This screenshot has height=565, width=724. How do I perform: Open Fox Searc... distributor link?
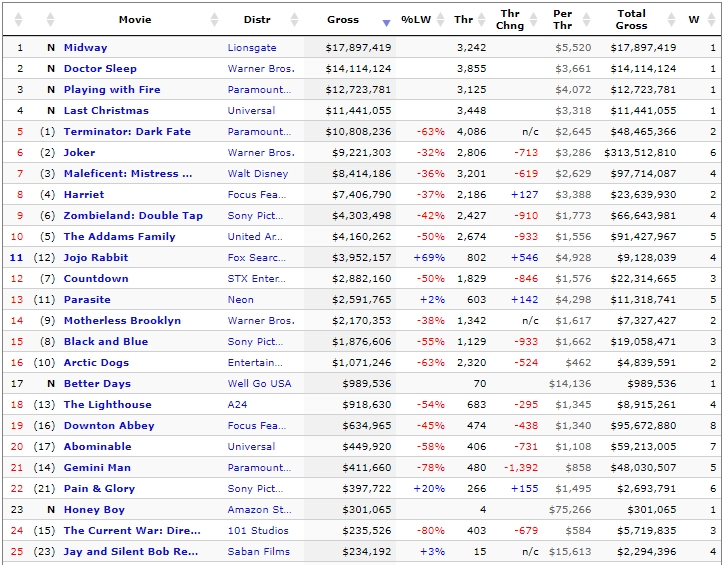click(257, 258)
